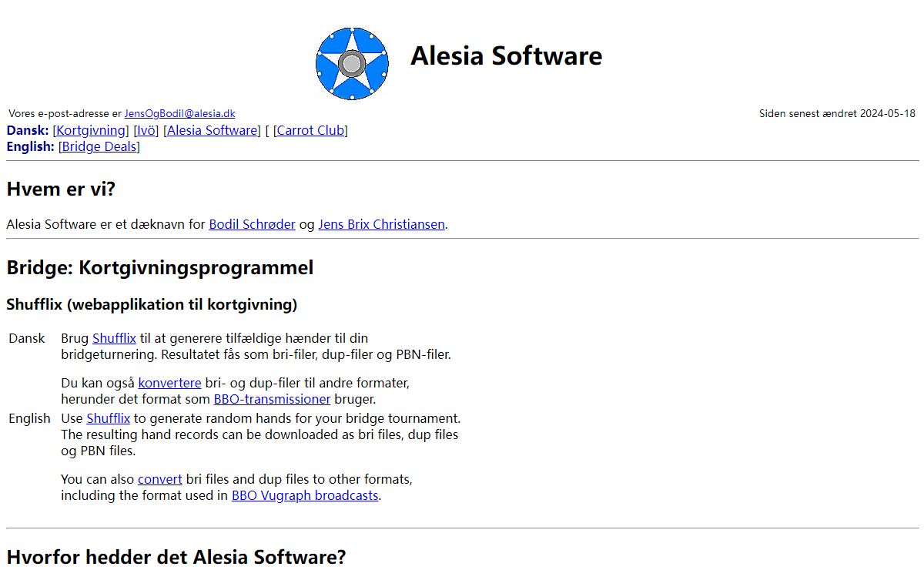Image resolution: width=924 pixels, height=570 pixels.
Task: Click the Alesia Software star logo
Action: (352, 63)
